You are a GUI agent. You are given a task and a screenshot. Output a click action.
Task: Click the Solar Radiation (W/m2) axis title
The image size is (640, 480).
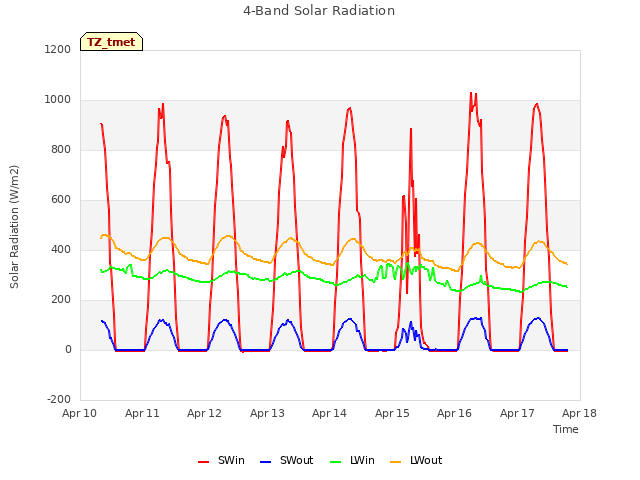coord(14,227)
